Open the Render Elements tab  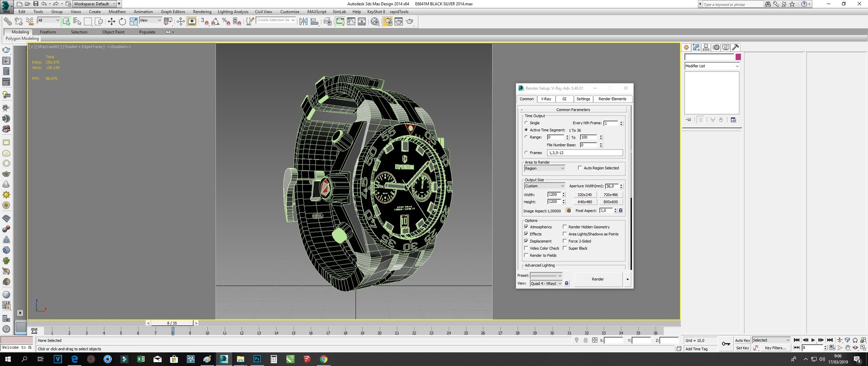click(612, 99)
